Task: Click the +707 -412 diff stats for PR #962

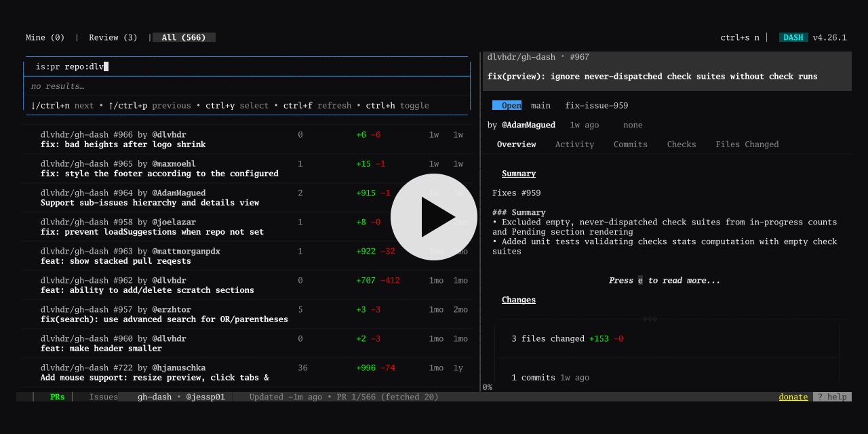Action: [x=378, y=280]
